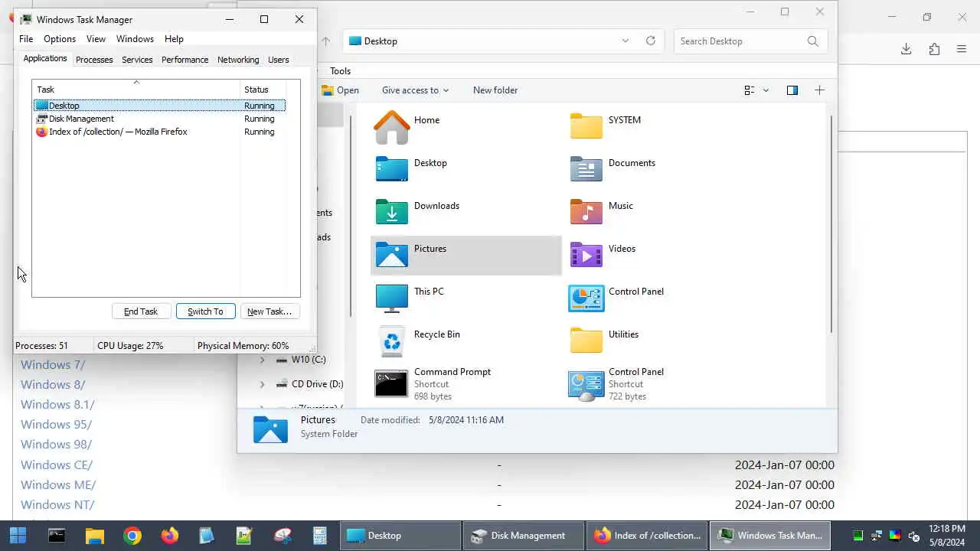Follow the Windows NT/ link in Firefox
980x551 pixels.
(x=57, y=504)
